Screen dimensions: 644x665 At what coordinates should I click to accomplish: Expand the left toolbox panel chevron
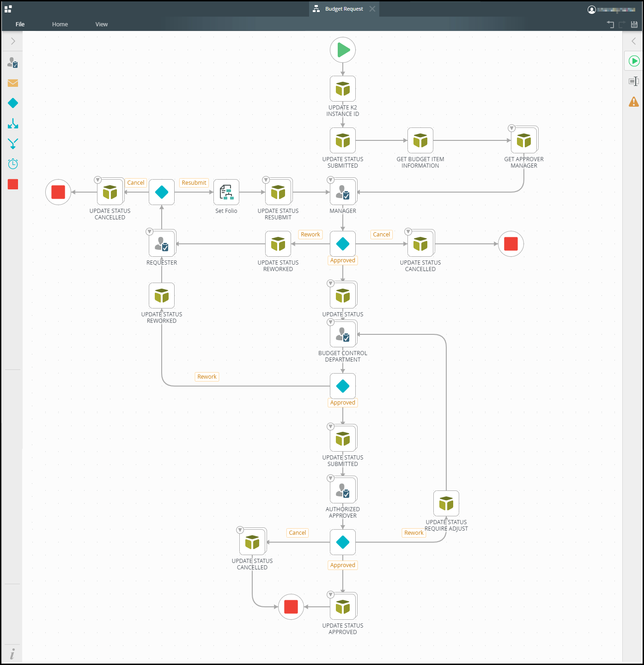[13, 41]
